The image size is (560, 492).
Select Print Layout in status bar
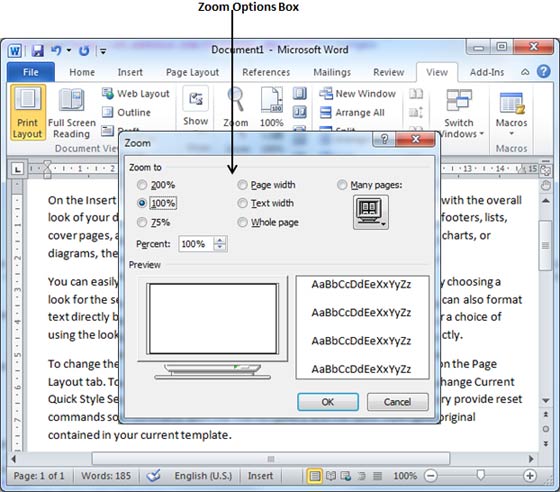click(x=314, y=476)
